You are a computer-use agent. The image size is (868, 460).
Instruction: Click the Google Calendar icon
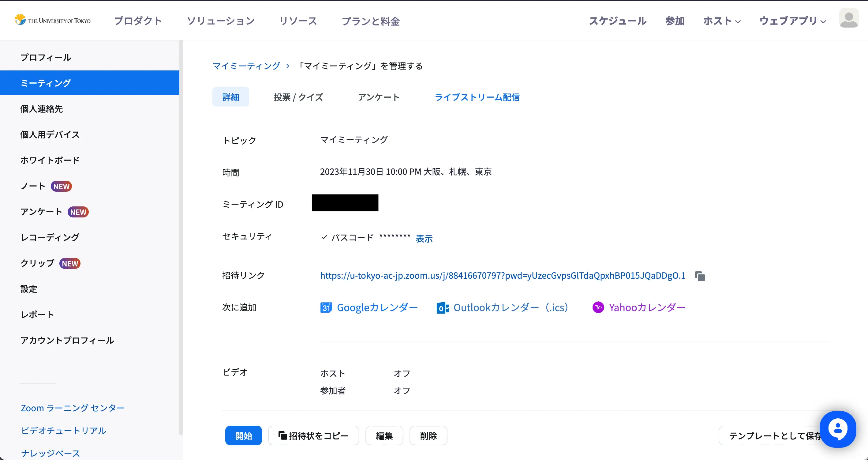pyautogui.click(x=326, y=307)
